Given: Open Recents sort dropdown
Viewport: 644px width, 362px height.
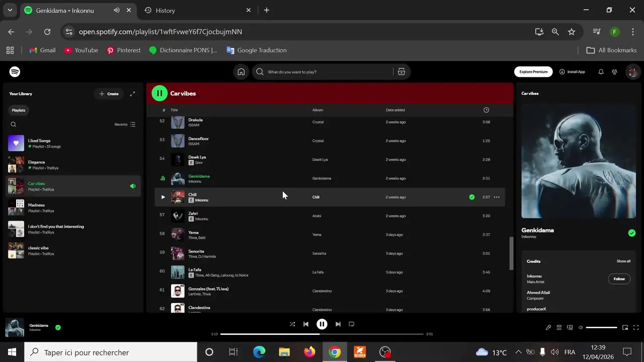Looking at the screenshot, I should pos(125,125).
